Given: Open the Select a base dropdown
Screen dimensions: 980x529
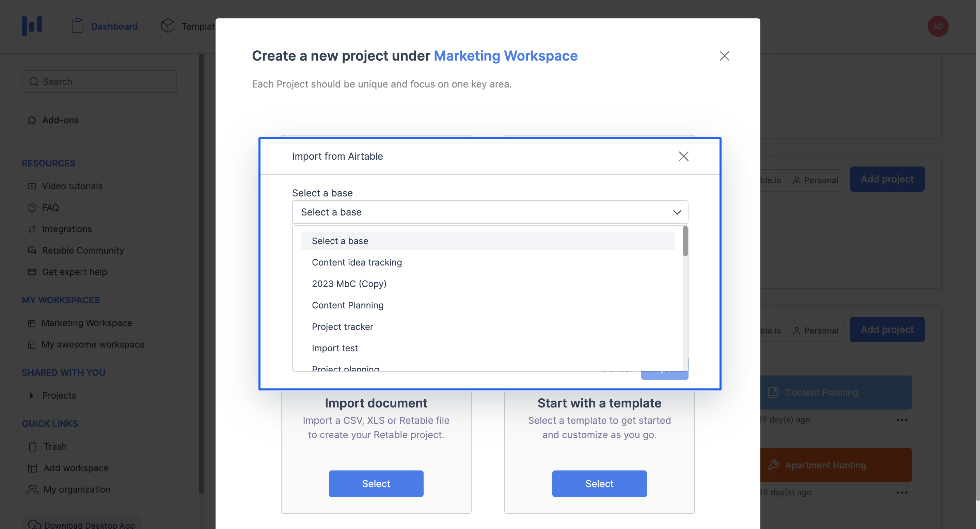Looking at the screenshot, I should pyautogui.click(x=490, y=212).
